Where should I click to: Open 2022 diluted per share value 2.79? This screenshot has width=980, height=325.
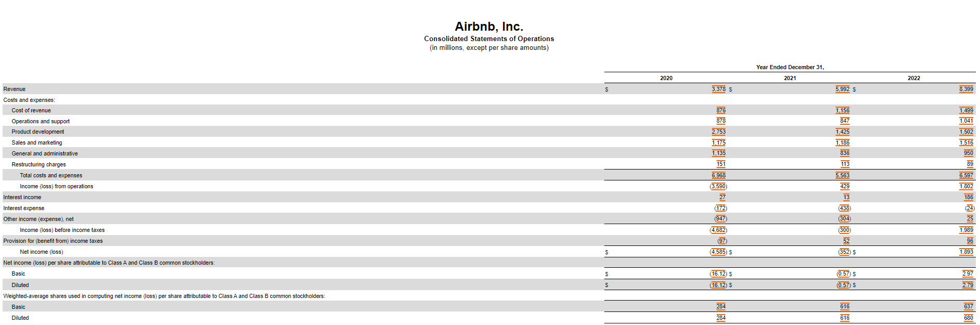click(968, 285)
